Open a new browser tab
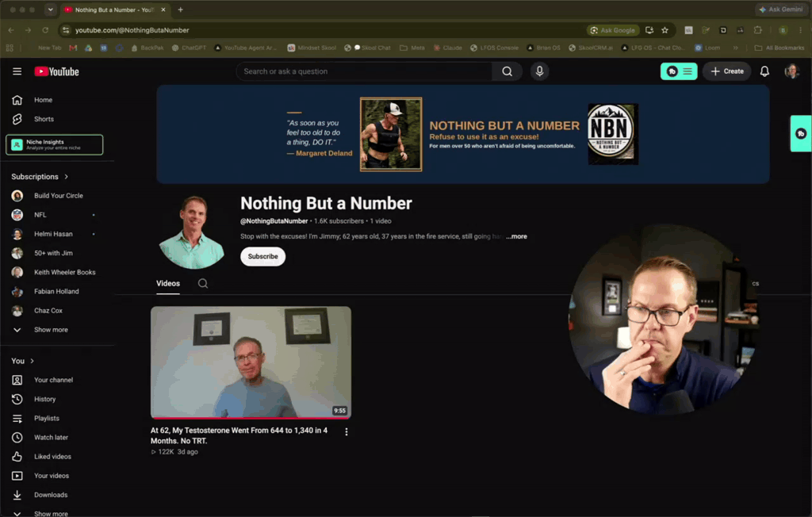The width and height of the screenshot is (812, 517). (x=180, y=10)
